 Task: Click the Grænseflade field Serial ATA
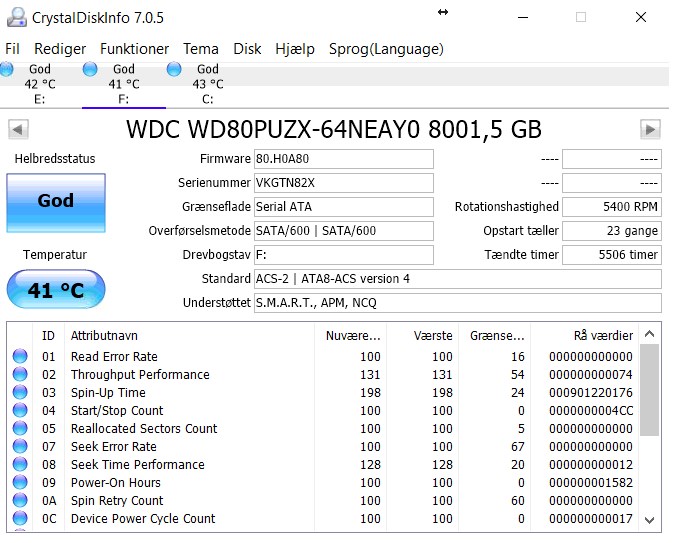[x=344, y=207]
